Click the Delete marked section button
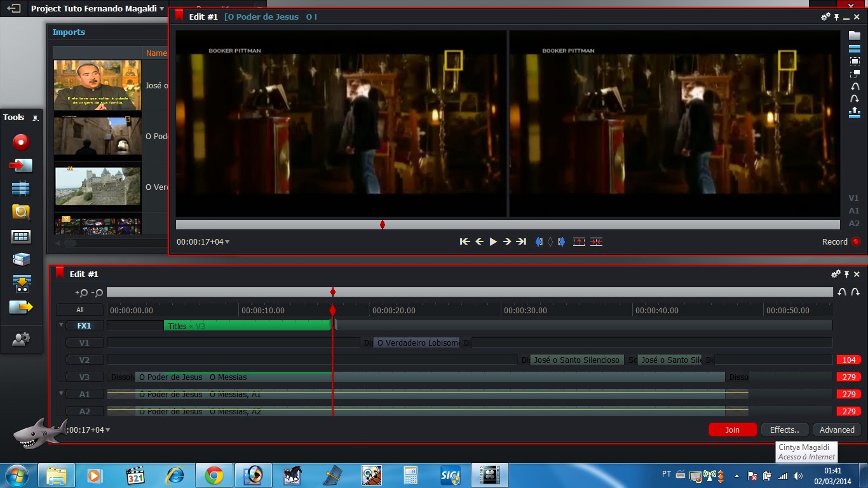Image resolution: width=868 pixels, height=488 pixels. (596, 241)
